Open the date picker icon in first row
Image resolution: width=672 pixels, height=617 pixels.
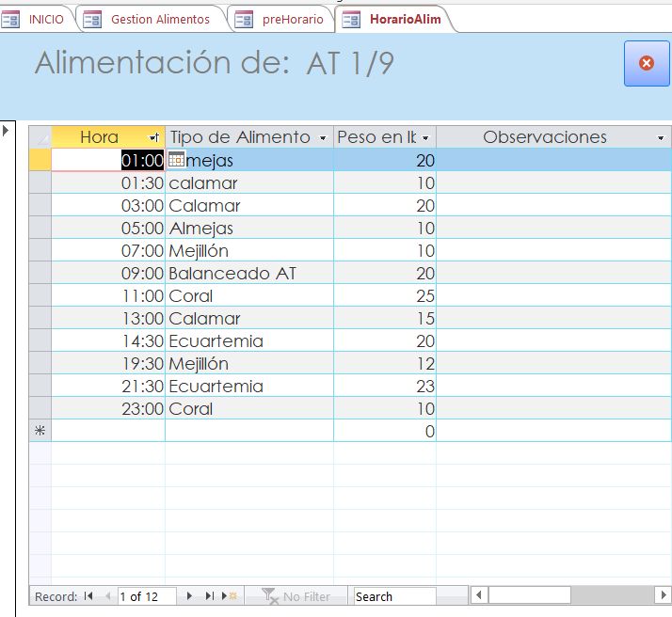tap(176, 159)
